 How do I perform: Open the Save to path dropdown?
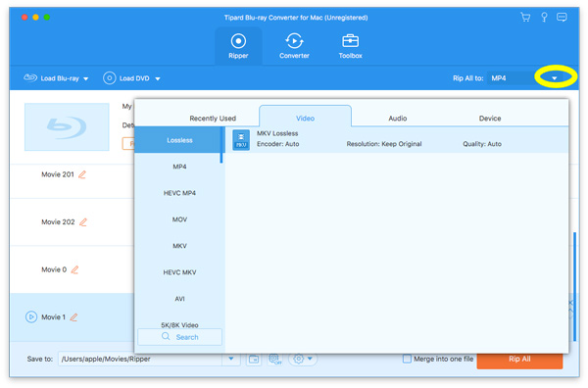click(231, 359)
